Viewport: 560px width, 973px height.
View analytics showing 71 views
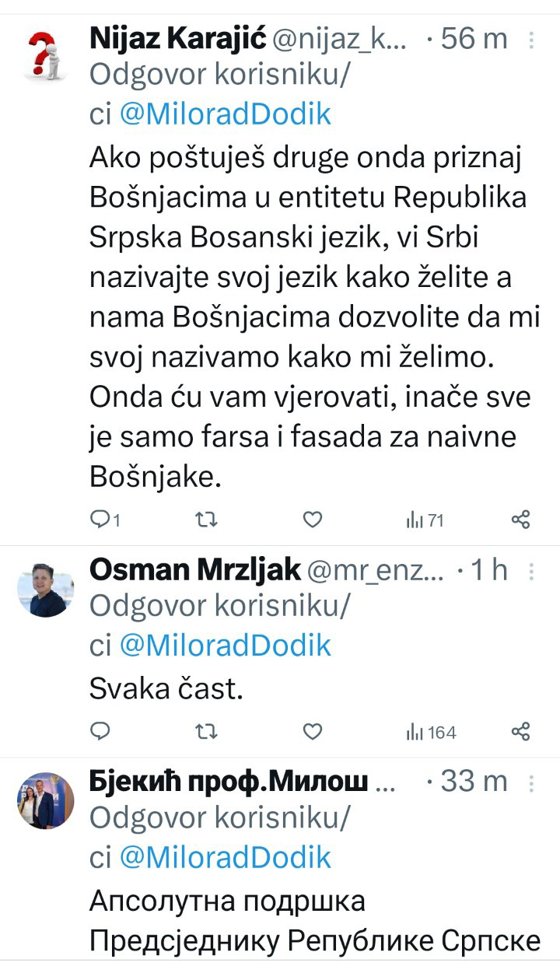[x=425, y=520]
